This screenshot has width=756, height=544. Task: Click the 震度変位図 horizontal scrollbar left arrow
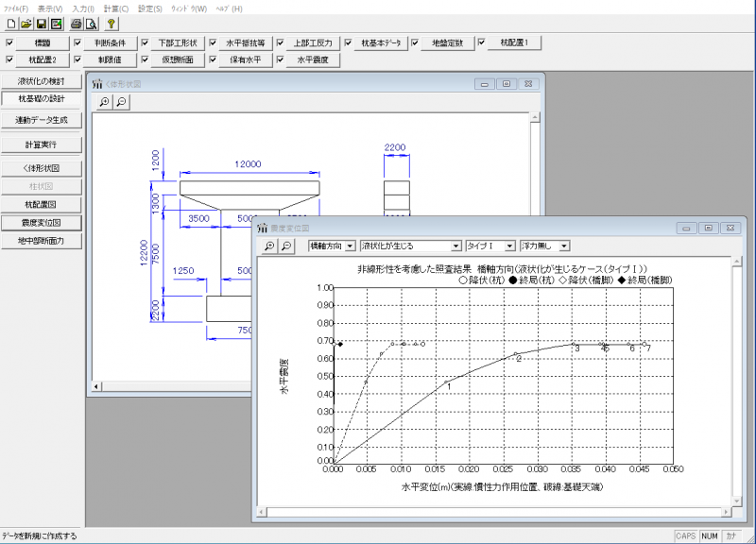262,512
